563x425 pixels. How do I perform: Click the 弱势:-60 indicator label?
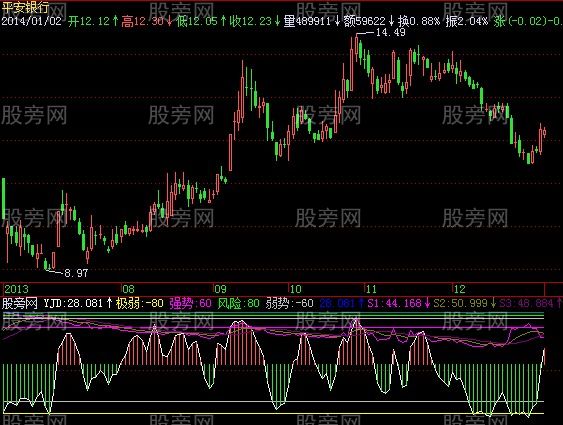point(289,303)
